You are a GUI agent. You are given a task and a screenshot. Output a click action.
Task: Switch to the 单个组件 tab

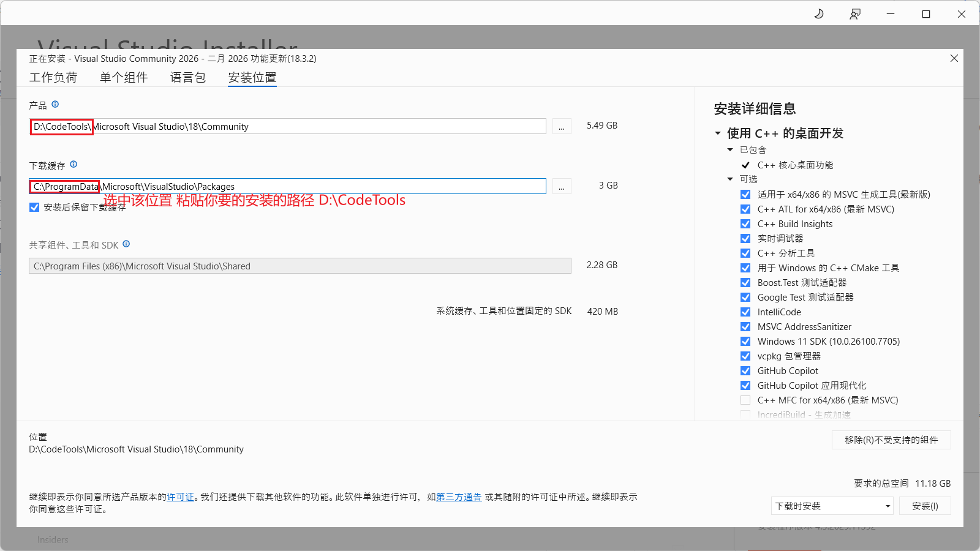pos(124,77)
